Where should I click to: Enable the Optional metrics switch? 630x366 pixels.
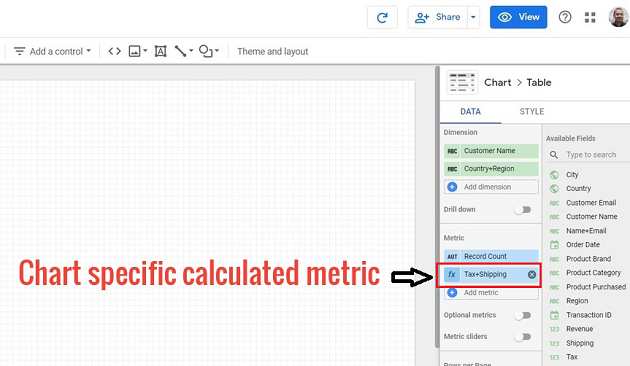[x=523, y=315]
